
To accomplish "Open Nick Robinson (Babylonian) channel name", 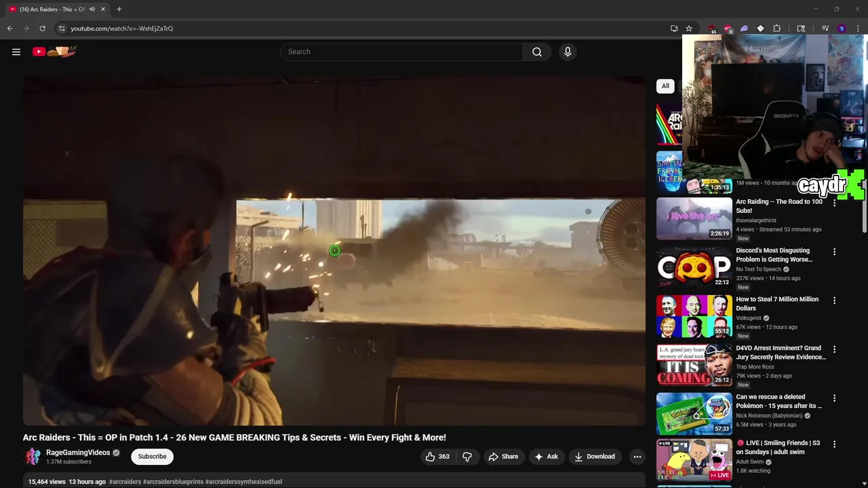I will (769, 415).
